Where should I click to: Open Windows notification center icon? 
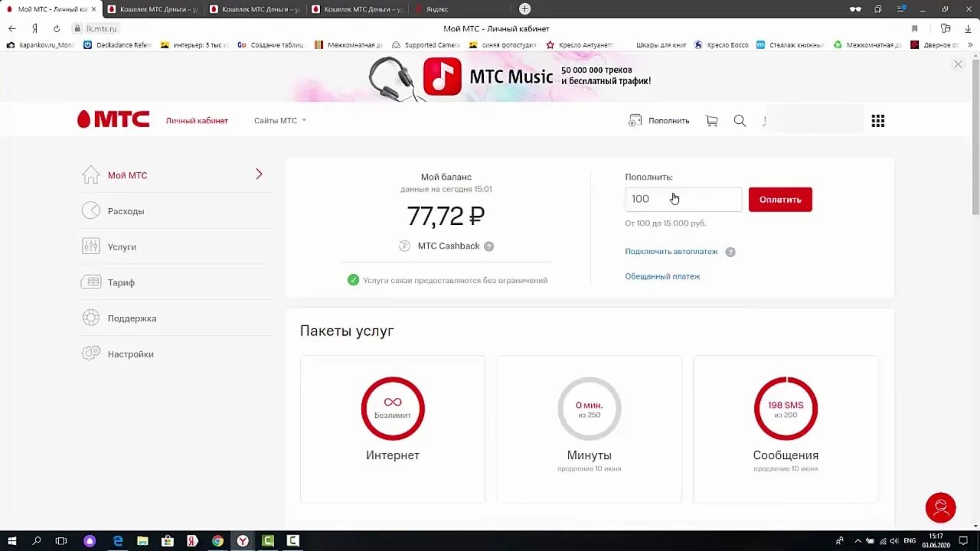click(963, 541)
